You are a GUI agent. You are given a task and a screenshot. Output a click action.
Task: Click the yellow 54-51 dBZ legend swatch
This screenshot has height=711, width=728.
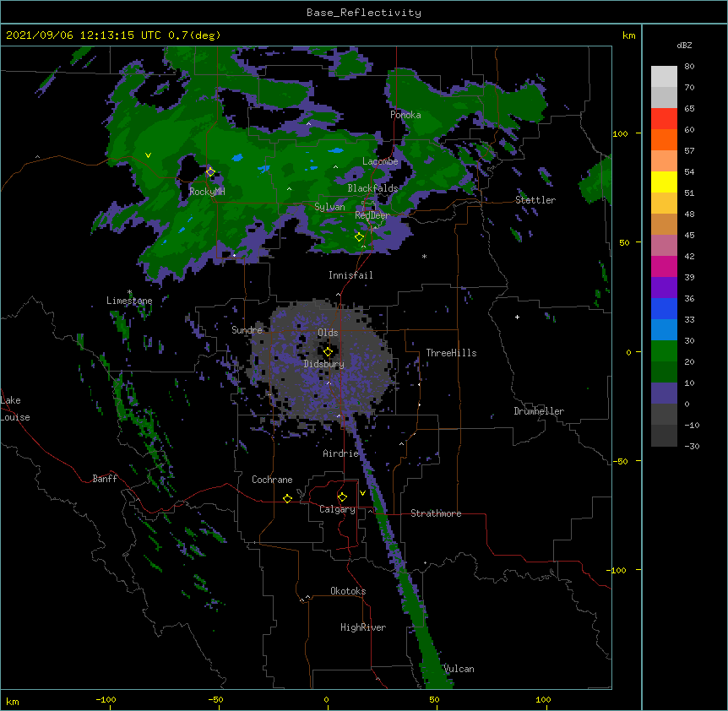click(664, 182)
